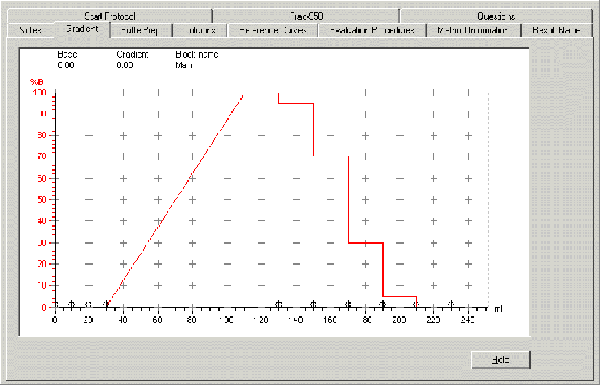Click the breakpoint marker at 20 ml
This screenshot has width=600, height=387.
pos(88,305)
